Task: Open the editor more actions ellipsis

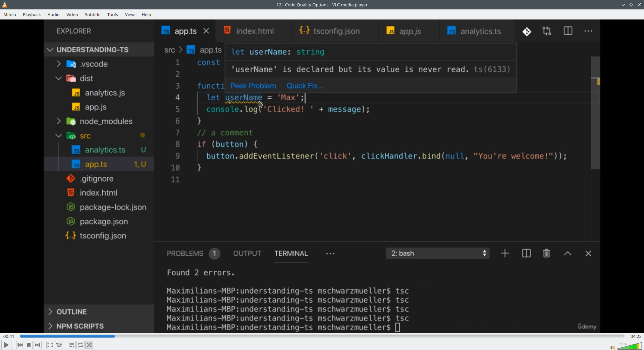Action: click(589, 31)
